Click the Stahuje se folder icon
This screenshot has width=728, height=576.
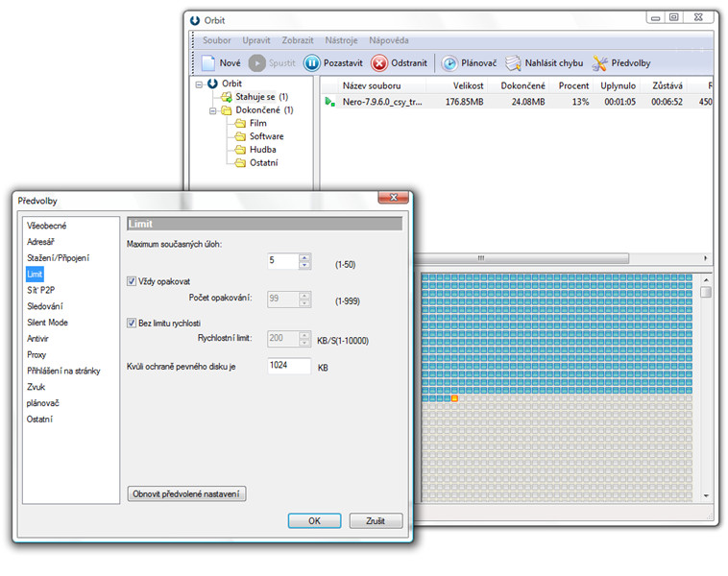[226, 97]
